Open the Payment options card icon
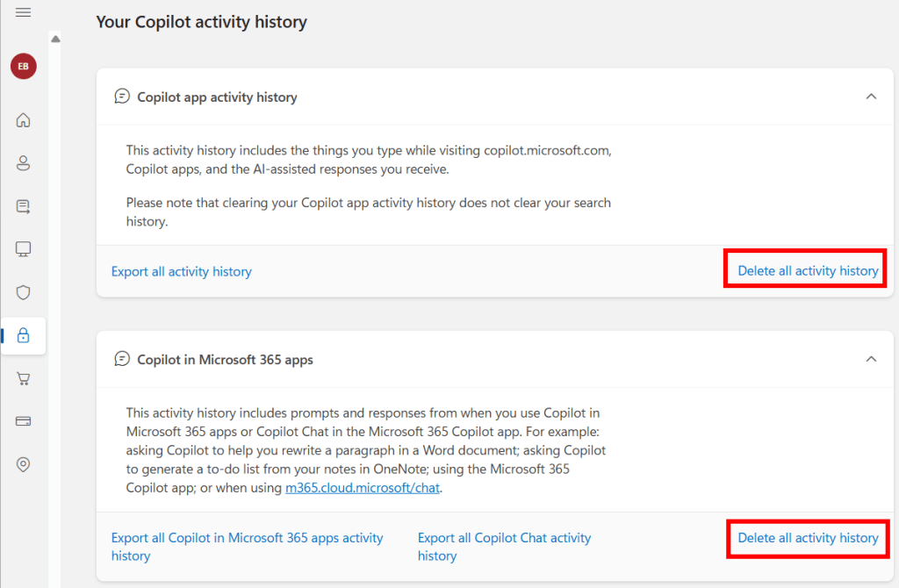 click(x=24, y=421)
